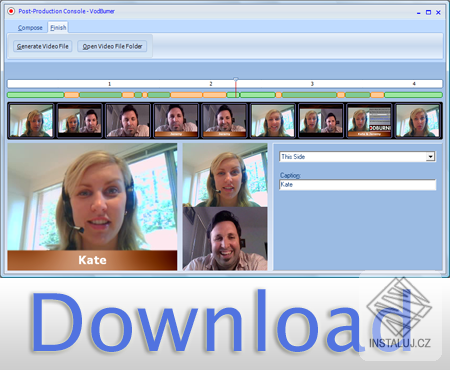Click the first orange segment on the track

[x=72, y=95]
